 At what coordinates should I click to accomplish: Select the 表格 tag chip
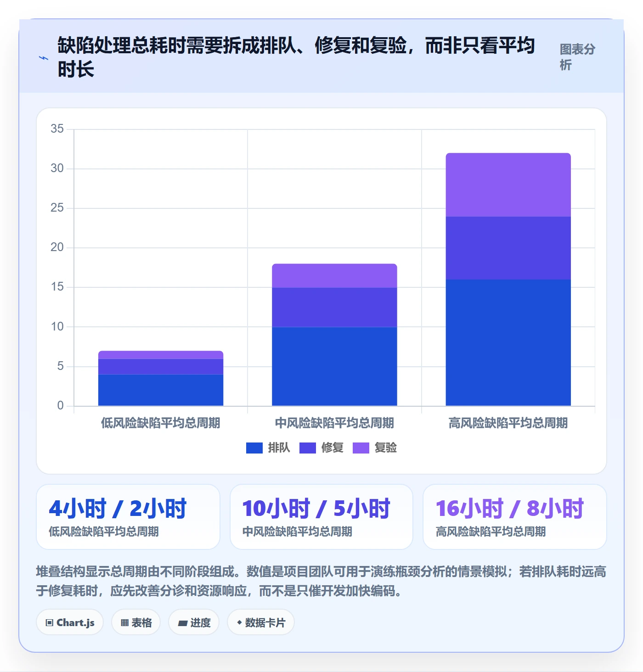click(x=136, y=622)
